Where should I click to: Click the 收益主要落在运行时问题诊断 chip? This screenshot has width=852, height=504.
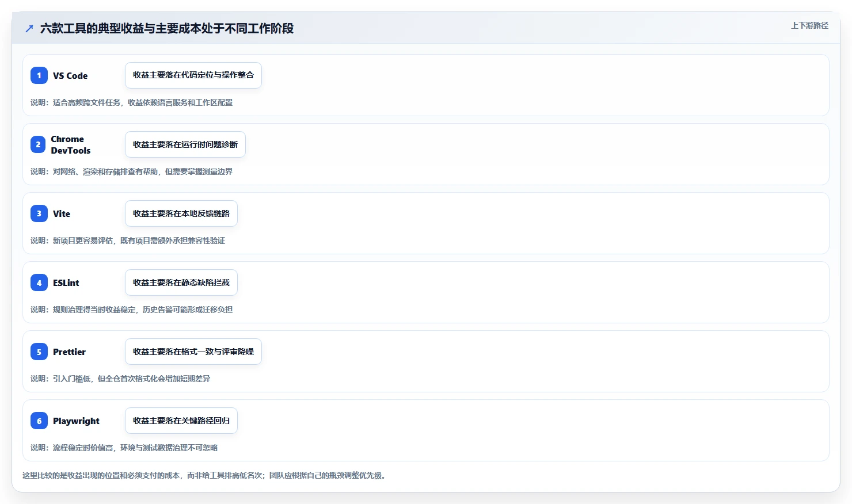[x=185, y=144]
